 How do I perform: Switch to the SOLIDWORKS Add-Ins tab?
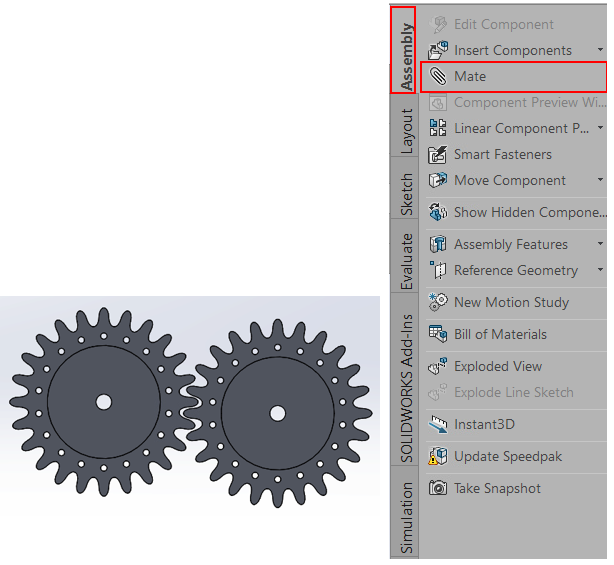[x=405, y=379]
